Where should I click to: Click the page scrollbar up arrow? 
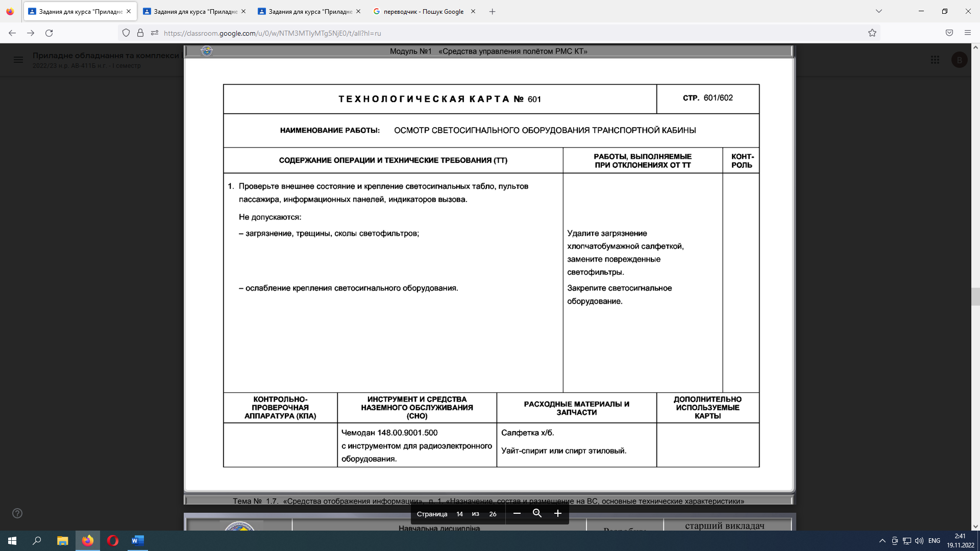pos(975,47)
